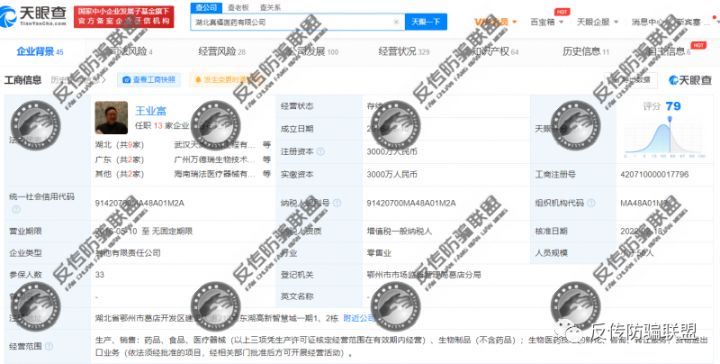Open the 经营状况 tab
This screenshot has height=364, width=720.
point(404,52)
